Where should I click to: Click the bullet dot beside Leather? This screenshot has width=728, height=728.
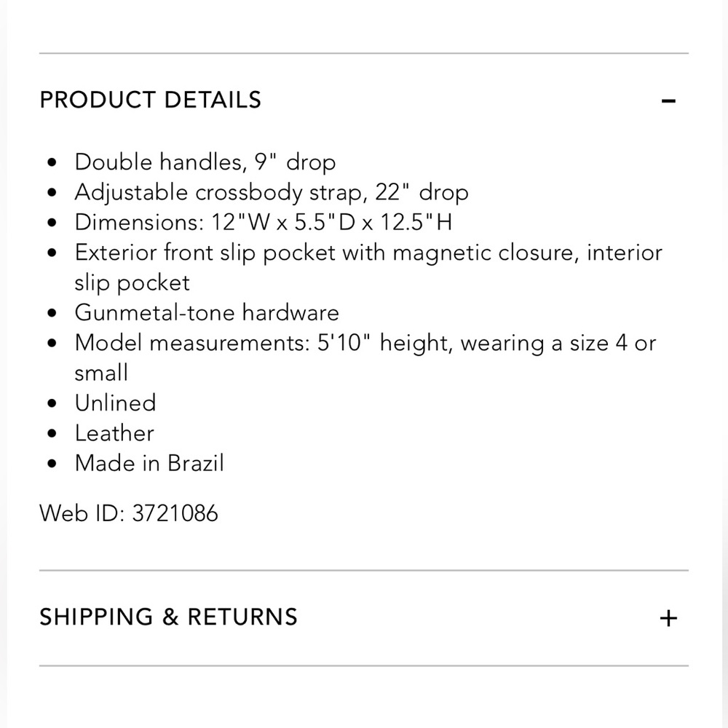point(52,434)
